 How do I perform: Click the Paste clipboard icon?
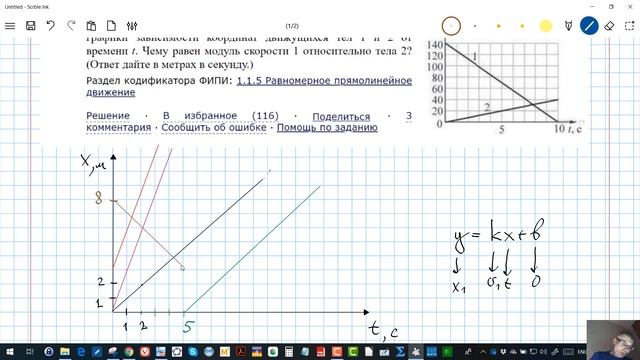point(91,26)
